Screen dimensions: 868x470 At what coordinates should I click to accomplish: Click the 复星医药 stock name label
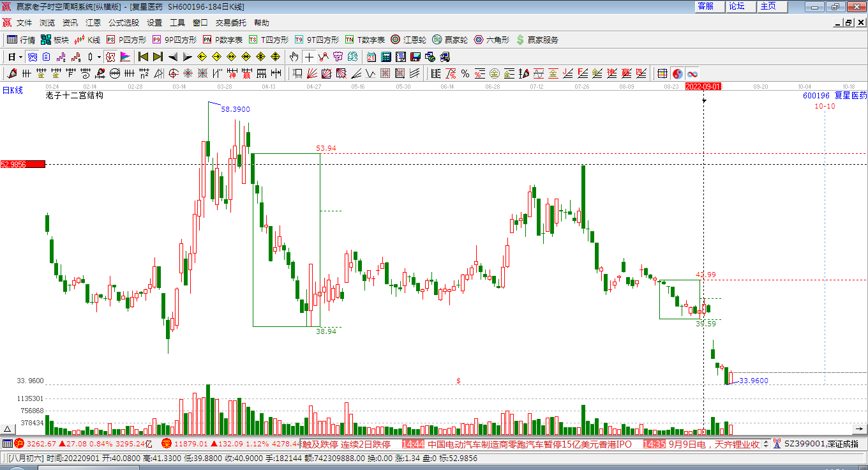[x=850, y=95]
